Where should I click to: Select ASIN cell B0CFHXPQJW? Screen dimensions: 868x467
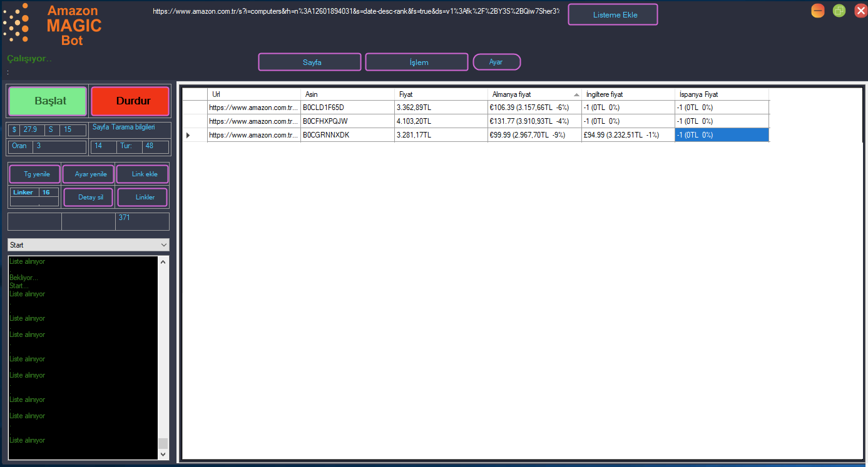[347, 121]
